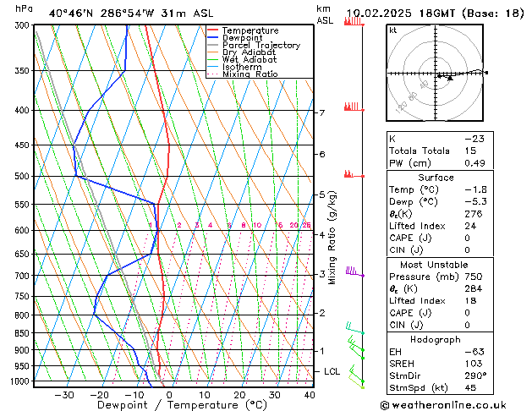The height and width of the screenshot is (411, 532).
Task: Click the "Most Unstable" section heading
Action: [x=434, y=265]
